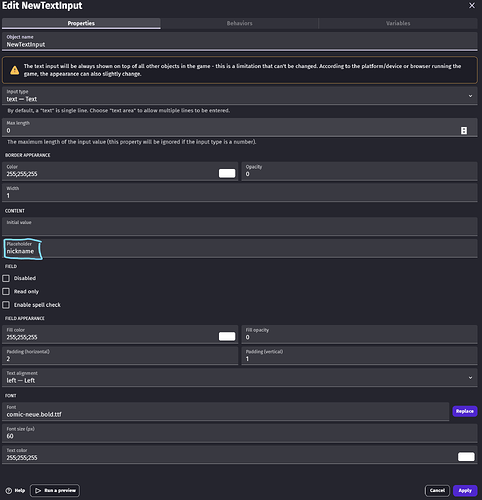482x500 pixels.
Task: Click the warning triangle icon
Action: 14,70
